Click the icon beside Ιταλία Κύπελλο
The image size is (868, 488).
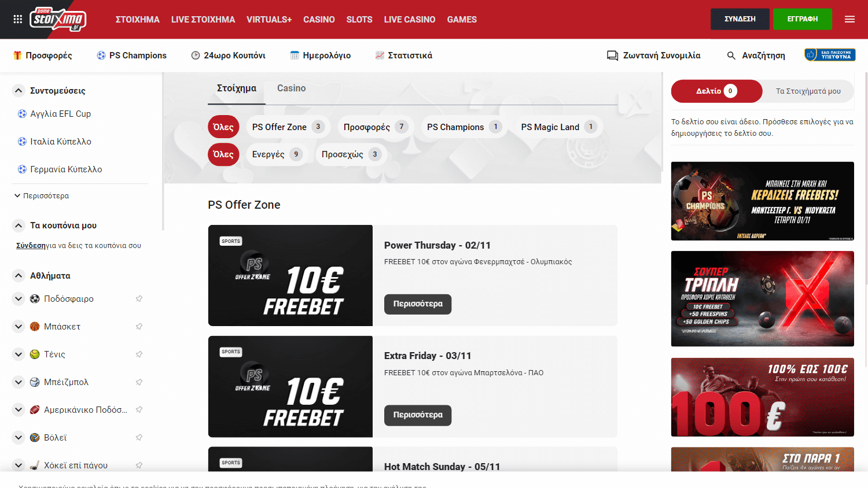point(22,142)
